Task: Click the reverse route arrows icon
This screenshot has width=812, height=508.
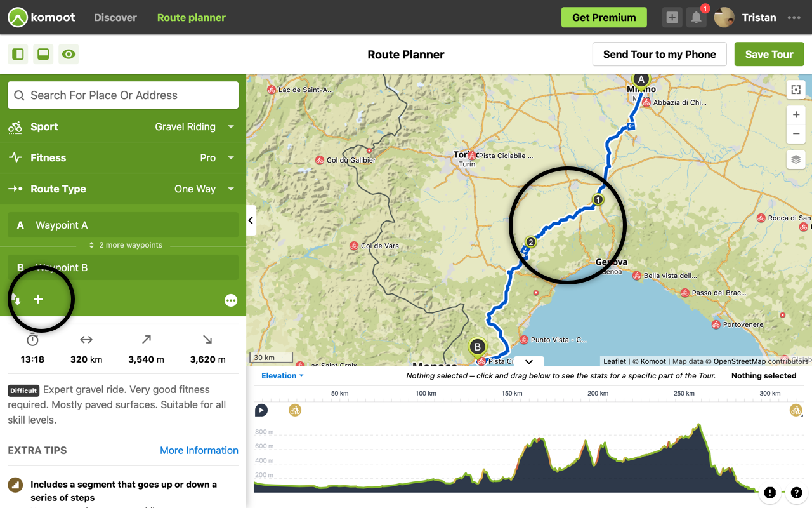Action: pyautogui.click(x=16, y=300)
